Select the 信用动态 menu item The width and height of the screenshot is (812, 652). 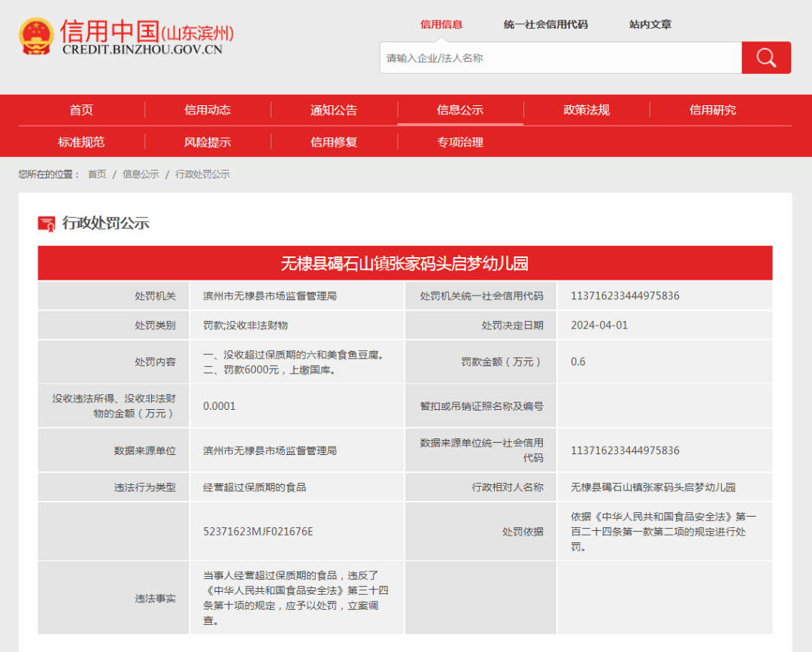[x=207, y=110]
